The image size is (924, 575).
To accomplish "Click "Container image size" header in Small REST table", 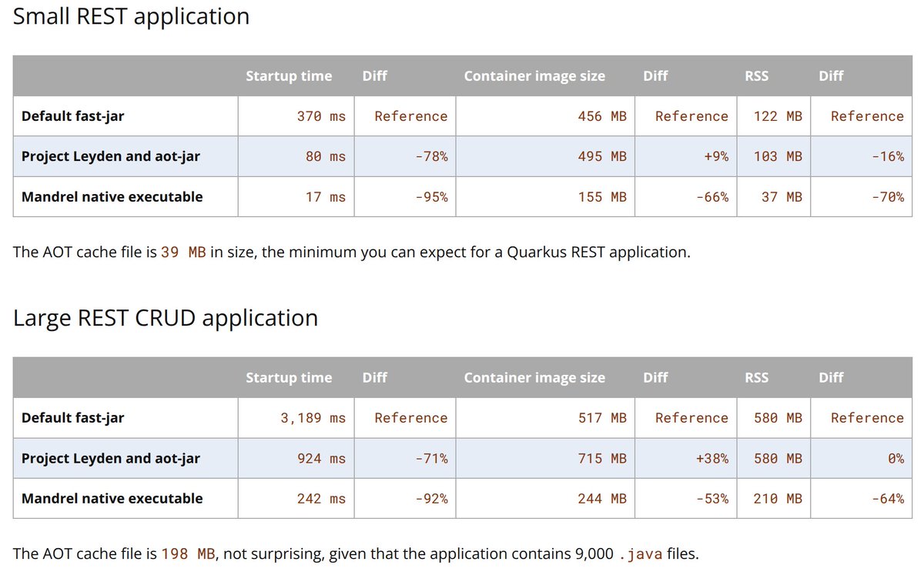I will point(534,75).
